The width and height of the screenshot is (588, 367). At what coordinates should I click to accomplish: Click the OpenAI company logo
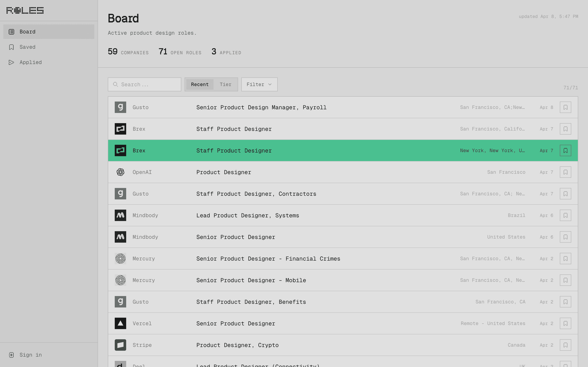pos(120,172)
